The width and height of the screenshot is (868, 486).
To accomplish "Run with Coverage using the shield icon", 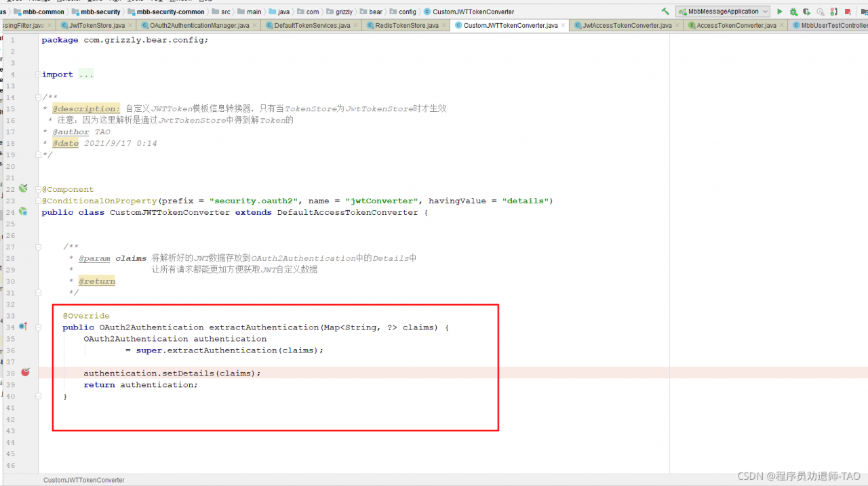I will (806, 12).
